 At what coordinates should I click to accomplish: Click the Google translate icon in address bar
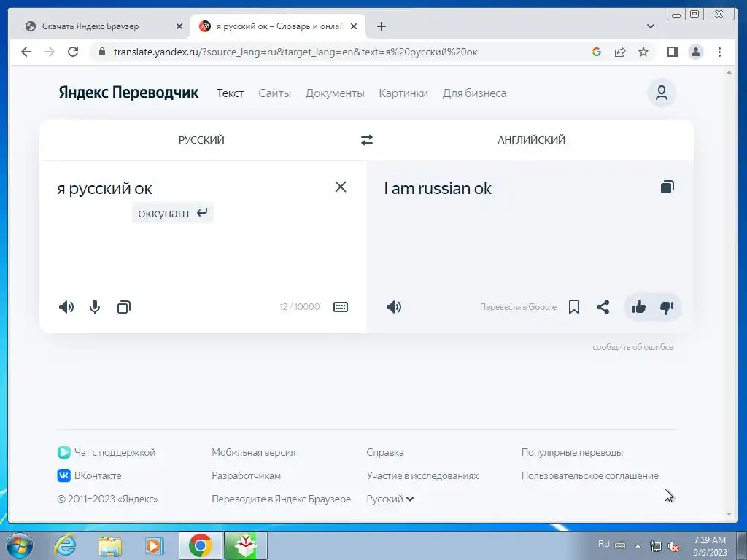[597, 52]
